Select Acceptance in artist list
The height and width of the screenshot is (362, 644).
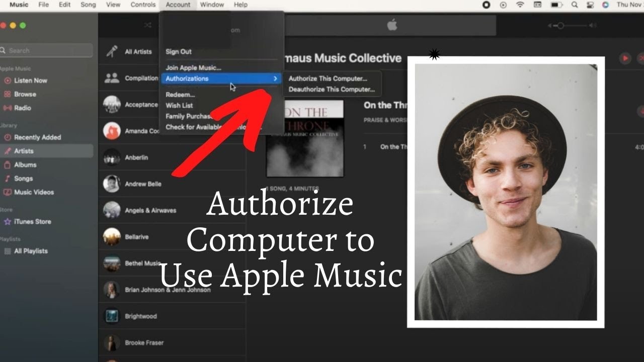(172, 105)
